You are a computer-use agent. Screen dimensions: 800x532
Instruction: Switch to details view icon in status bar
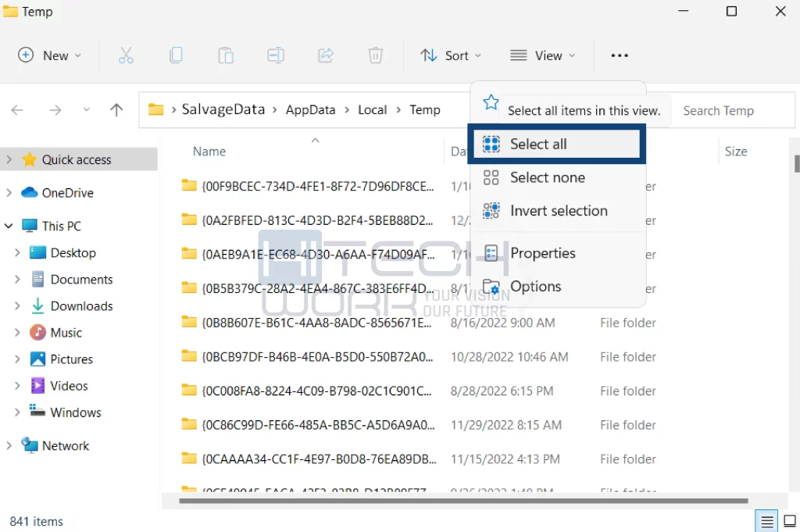[766, 521]
